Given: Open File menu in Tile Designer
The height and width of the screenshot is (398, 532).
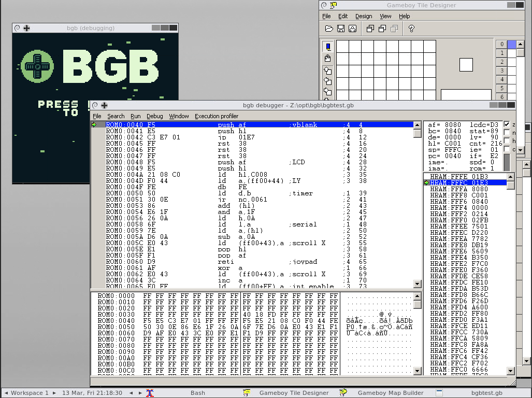Looking at the screenshot, I should 326,16.
